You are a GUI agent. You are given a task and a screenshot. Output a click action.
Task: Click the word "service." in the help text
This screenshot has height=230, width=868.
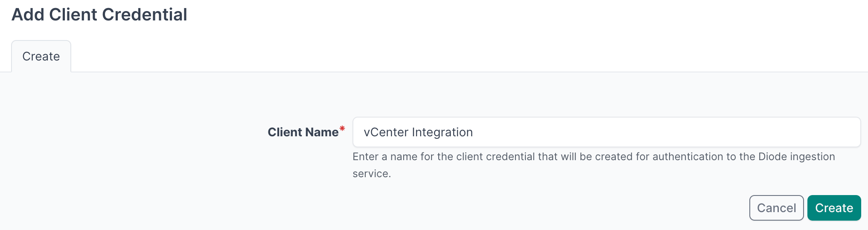(371, 174)
